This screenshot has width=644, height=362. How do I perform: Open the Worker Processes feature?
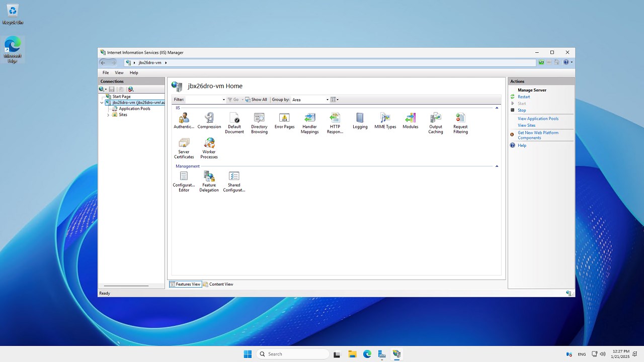pyautogui.click(x=209, y=143)
